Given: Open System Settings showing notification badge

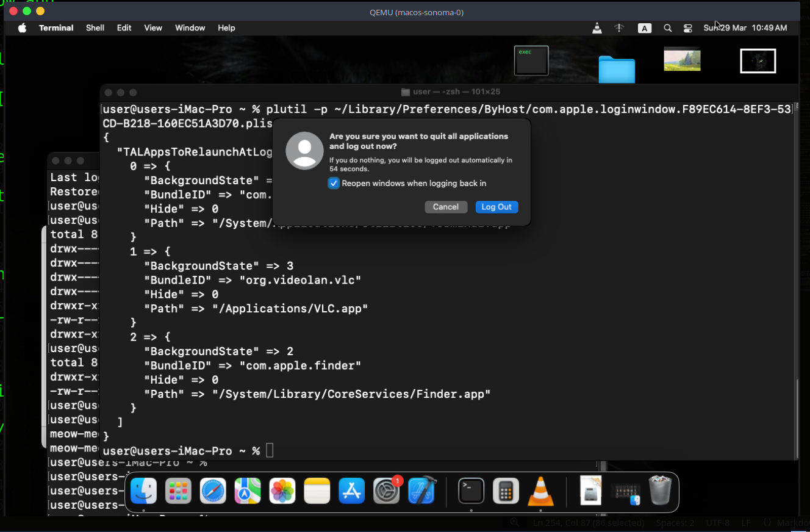Looking at the screenshot, I should (386, 492).
